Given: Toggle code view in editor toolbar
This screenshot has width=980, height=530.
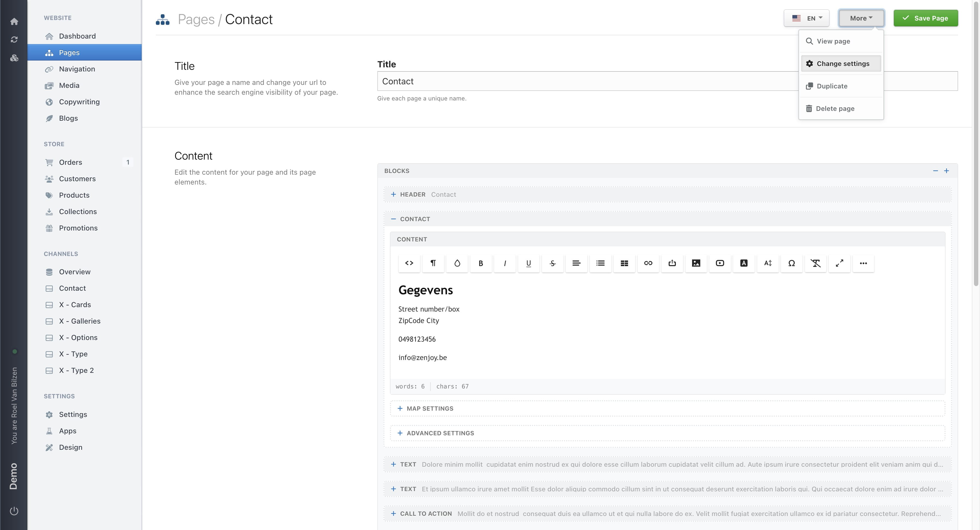Looking at the screenshot, I should [x=409, y=263].
